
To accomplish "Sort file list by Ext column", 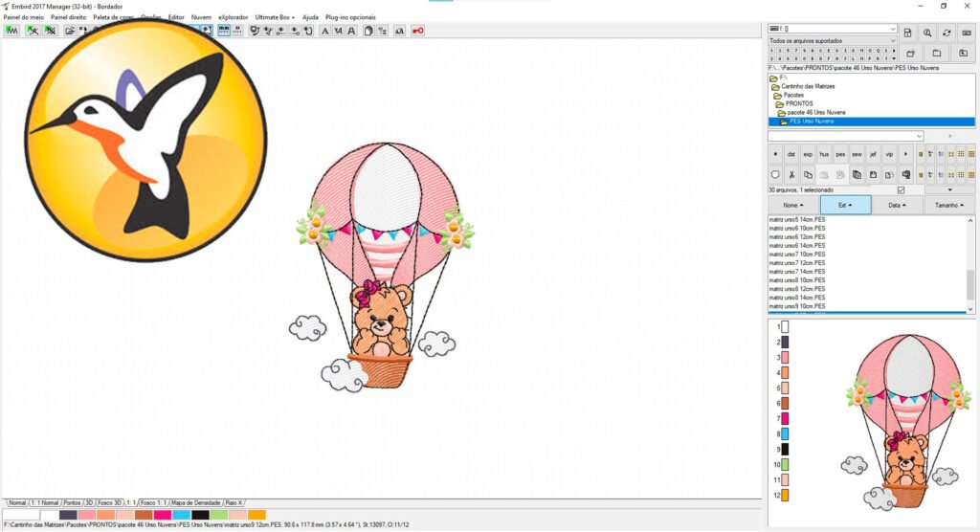I will coord(845,205).
